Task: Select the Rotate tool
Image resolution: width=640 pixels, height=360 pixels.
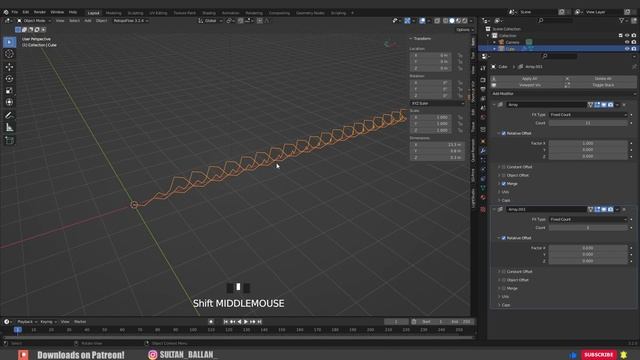Action: tap(9, 79)
